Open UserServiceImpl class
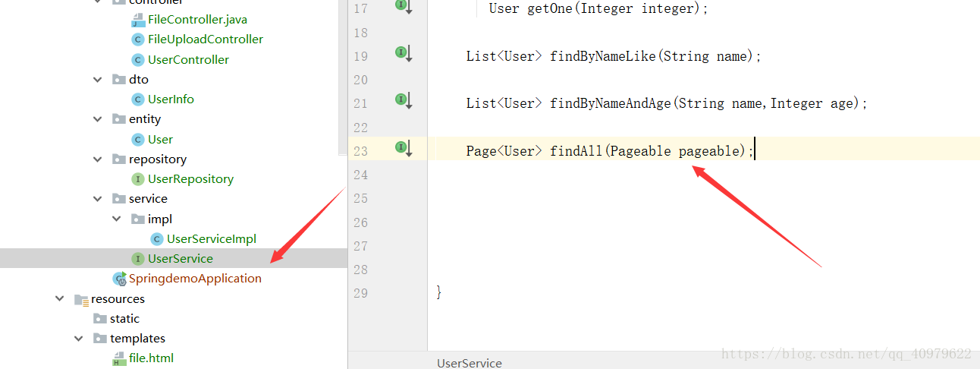 [x=212, y=238]
